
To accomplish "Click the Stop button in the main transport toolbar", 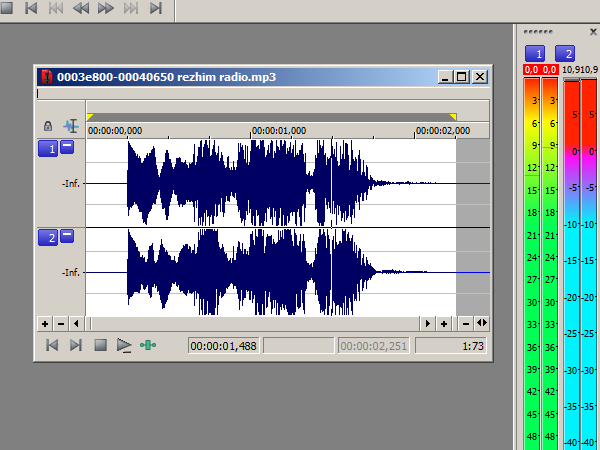I will coord(7,7).
